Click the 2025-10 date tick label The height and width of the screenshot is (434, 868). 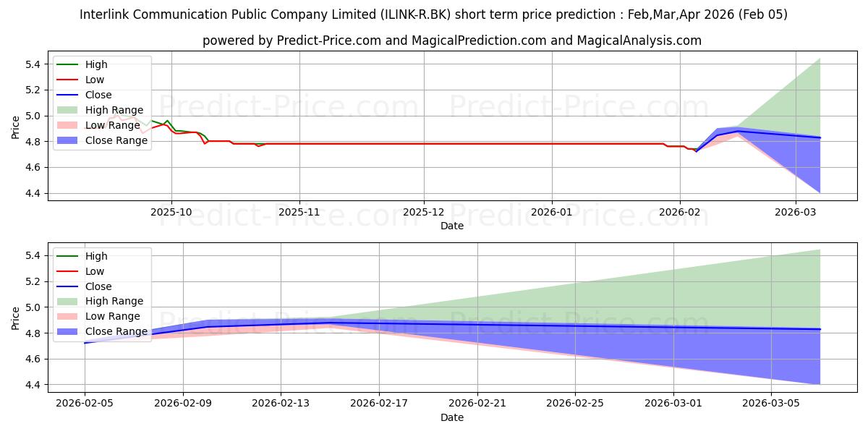(x=171, y=212)
